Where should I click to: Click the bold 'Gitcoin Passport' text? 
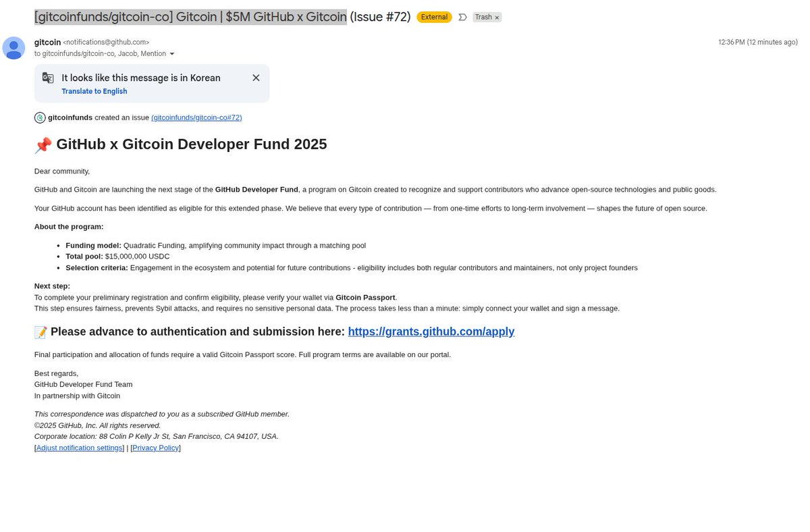(x=366, y=297)
